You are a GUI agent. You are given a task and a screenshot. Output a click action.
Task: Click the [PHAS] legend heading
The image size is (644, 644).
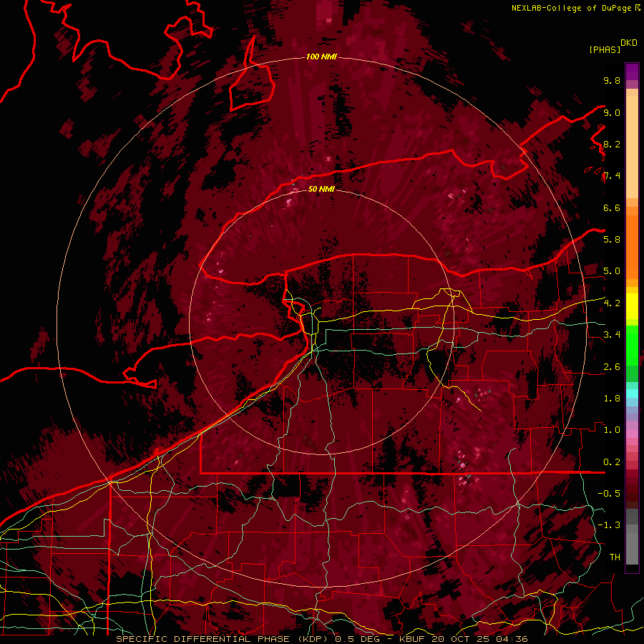605,49
